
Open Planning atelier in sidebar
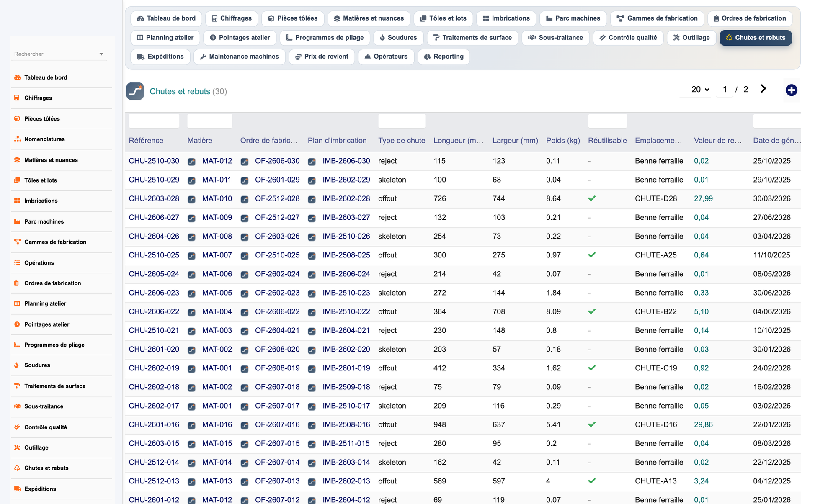tap(45, 303)
